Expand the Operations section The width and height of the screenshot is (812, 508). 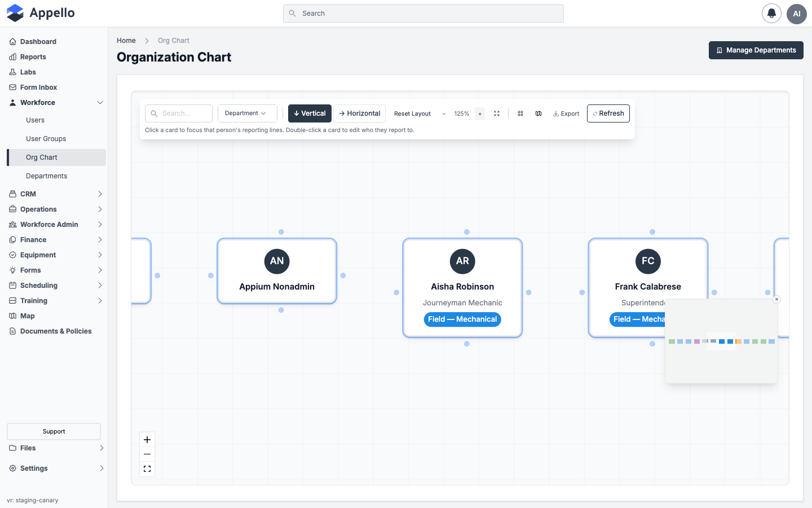[56, 209]
